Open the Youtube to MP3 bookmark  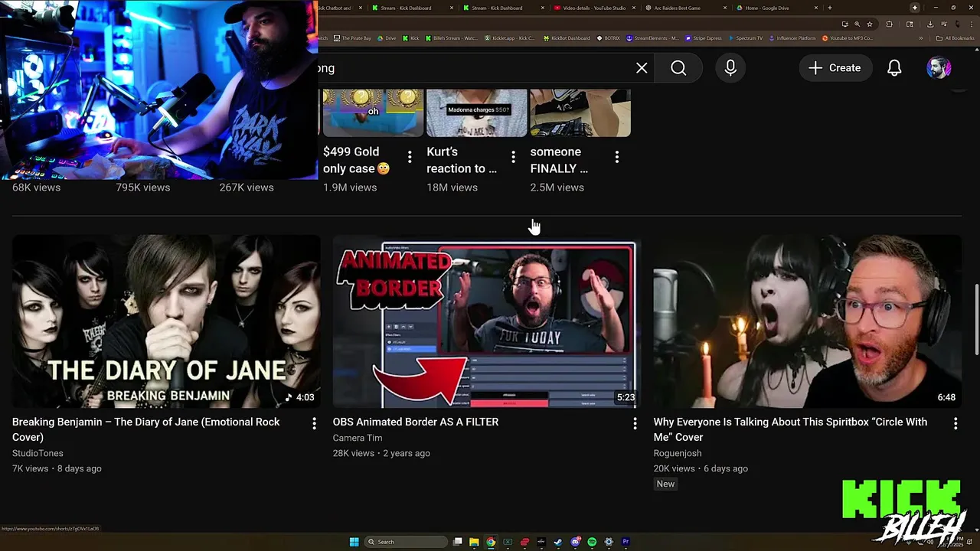click(x=847, y=38)
